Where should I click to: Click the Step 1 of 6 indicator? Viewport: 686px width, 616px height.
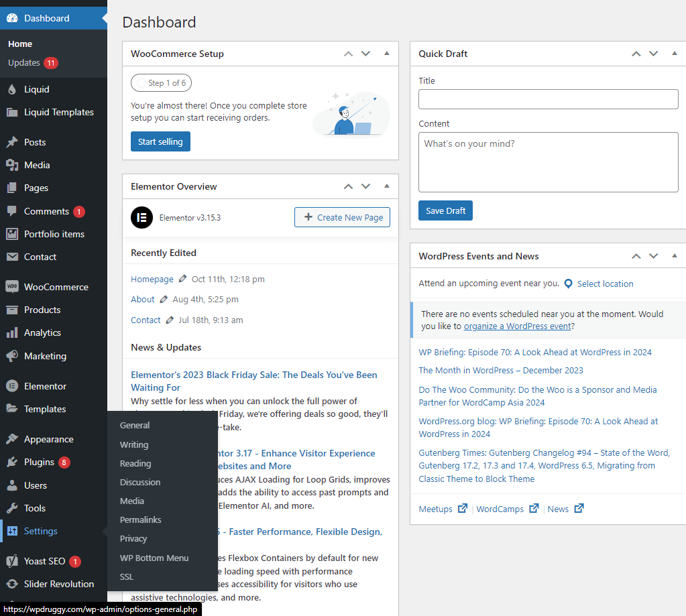pyautogui.click(x=161, y=83)
